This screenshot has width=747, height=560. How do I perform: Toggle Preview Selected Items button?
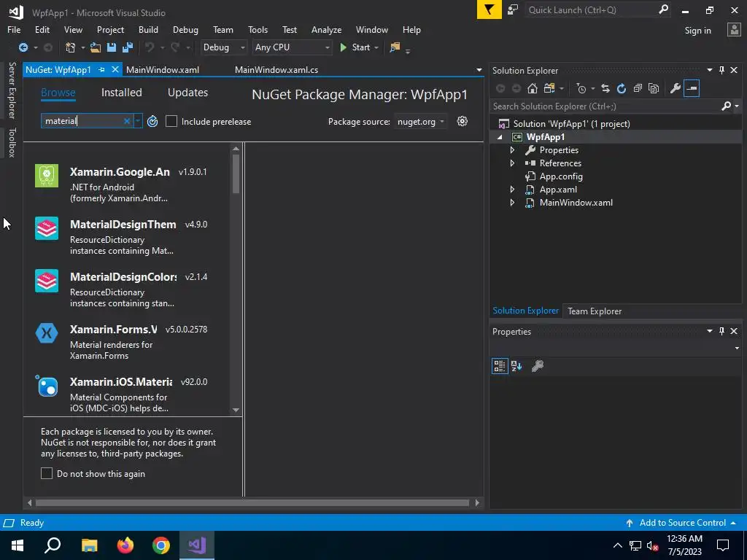click(692, 88)
